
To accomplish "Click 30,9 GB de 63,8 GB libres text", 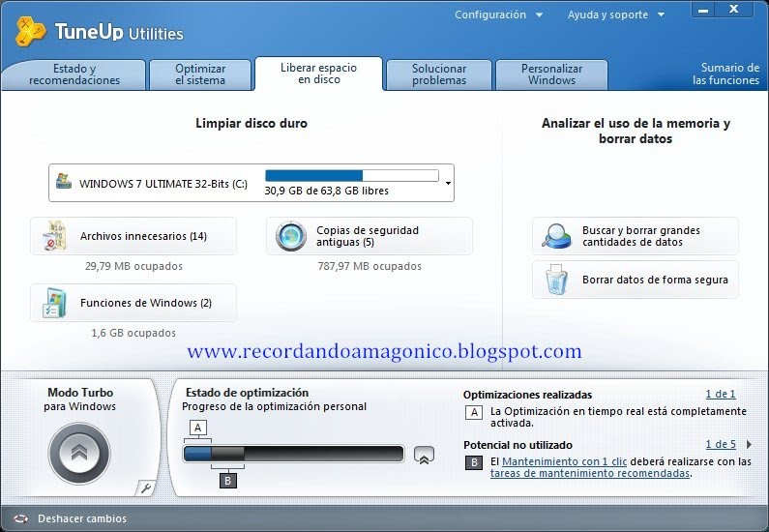I will tap(327, 191).
